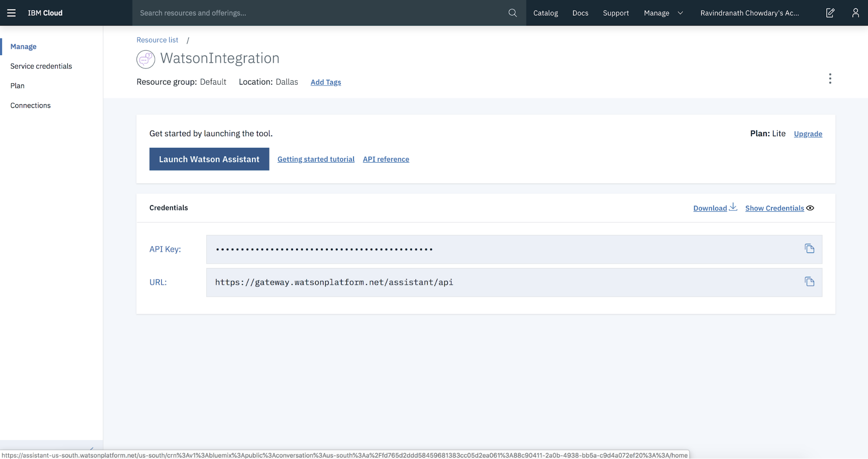
Task: Click the Location: Dallas text
Action: point(268,82)
